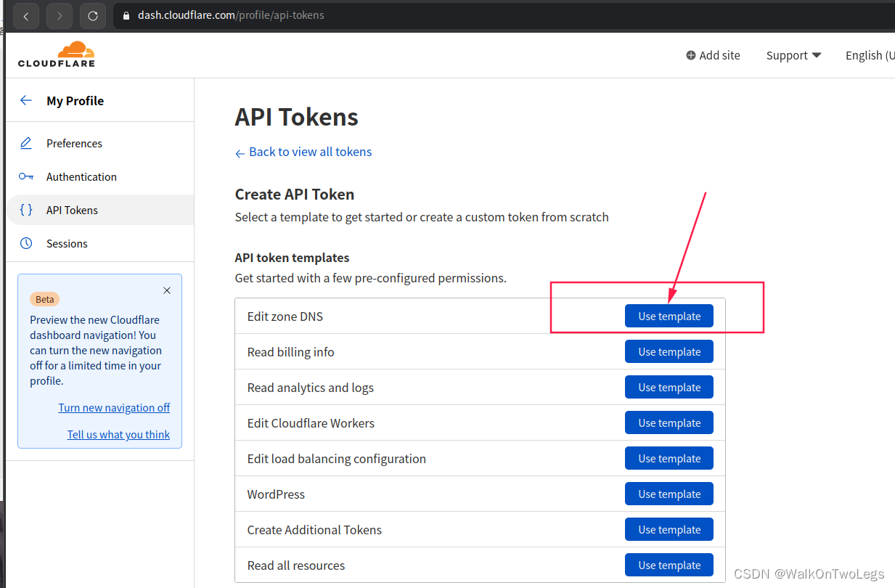Click the 'Read all resources' row text
The width and height of the screenshot is (895, 588).
(x=296, y=565)
